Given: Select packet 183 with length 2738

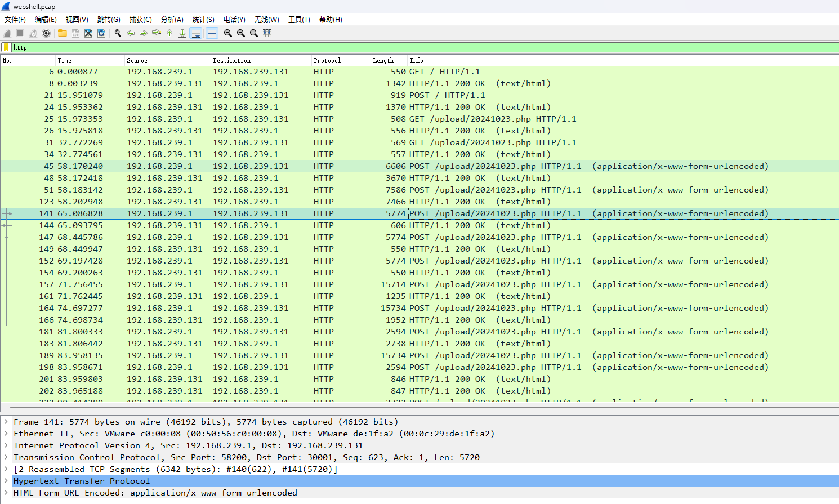Looking at the screenshot, I should [419, 344].
